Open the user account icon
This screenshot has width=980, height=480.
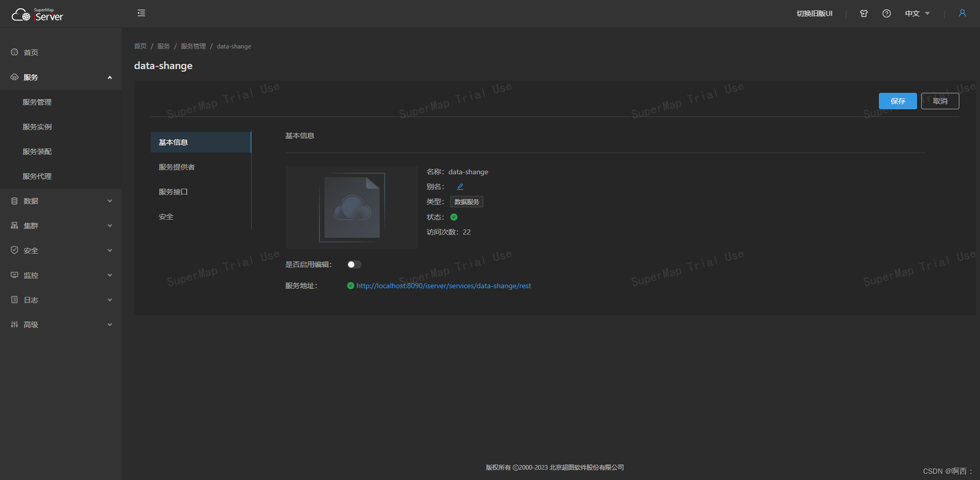coord(962,13)
